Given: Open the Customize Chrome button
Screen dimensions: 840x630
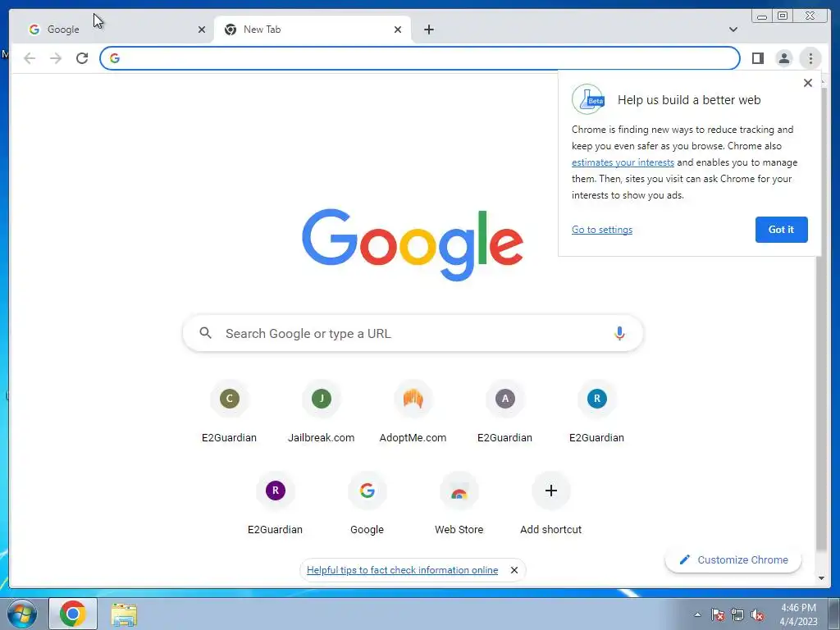Looking at the screenshot, I should click(x=733, y=559).
